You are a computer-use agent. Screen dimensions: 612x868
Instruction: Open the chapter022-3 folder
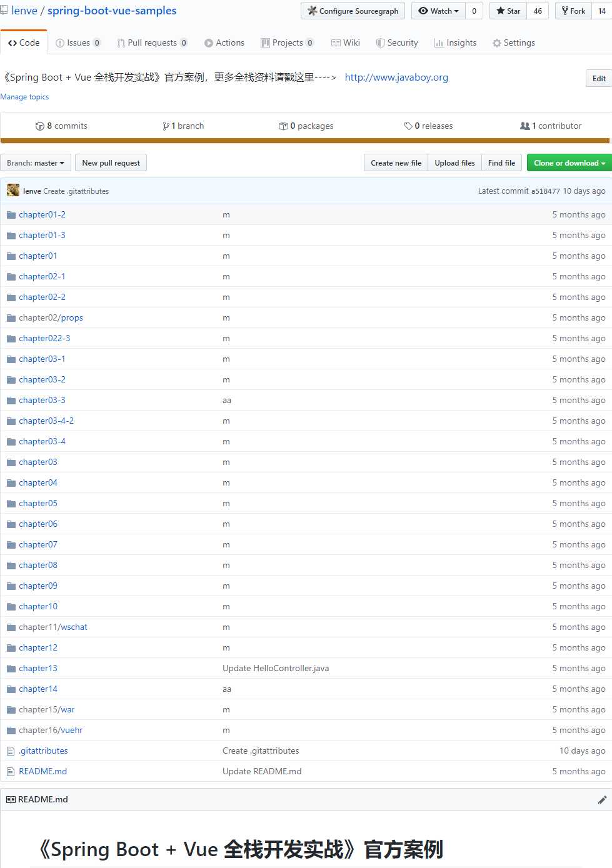coord(44,338)
